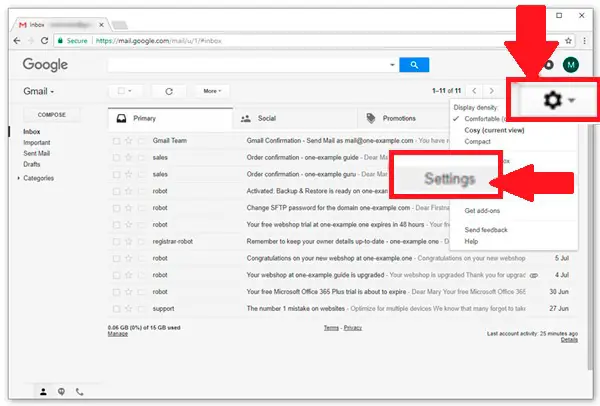This screenshot has height=406, width=600.
Task: Close the Inbox browser tab
Action: [x=101, y=25]
